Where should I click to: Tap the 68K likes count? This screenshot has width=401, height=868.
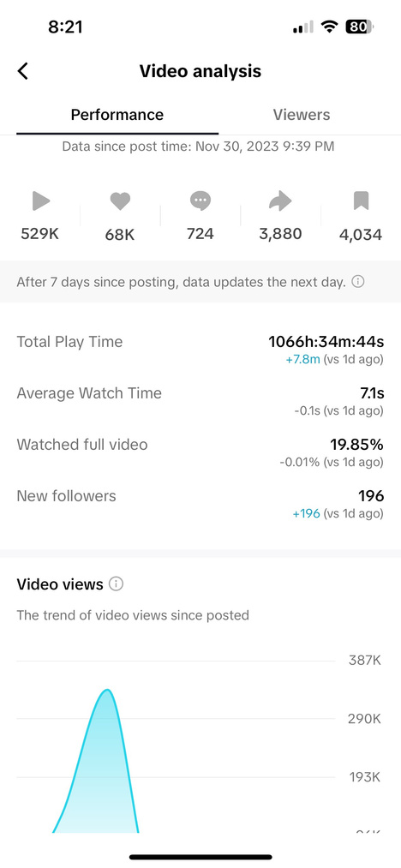coord(120,235)
